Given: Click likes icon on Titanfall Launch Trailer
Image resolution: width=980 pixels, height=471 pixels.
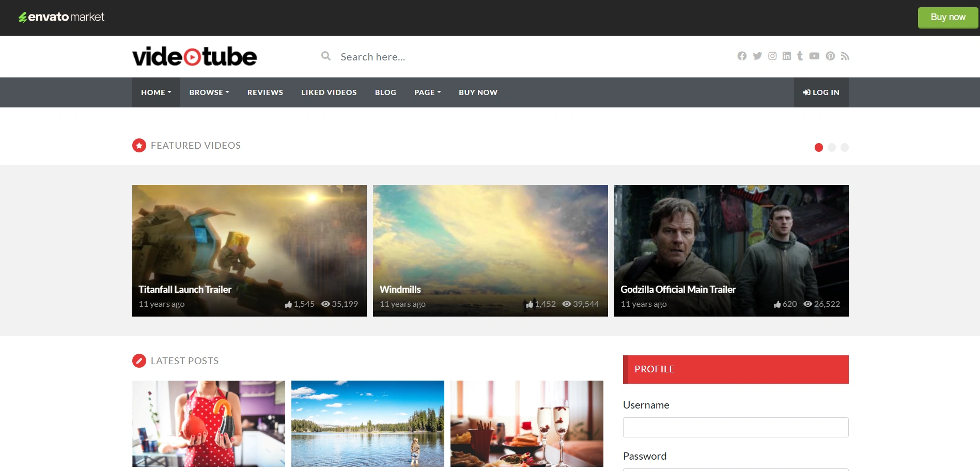Looking at the screenshot, I should [288, 304].
